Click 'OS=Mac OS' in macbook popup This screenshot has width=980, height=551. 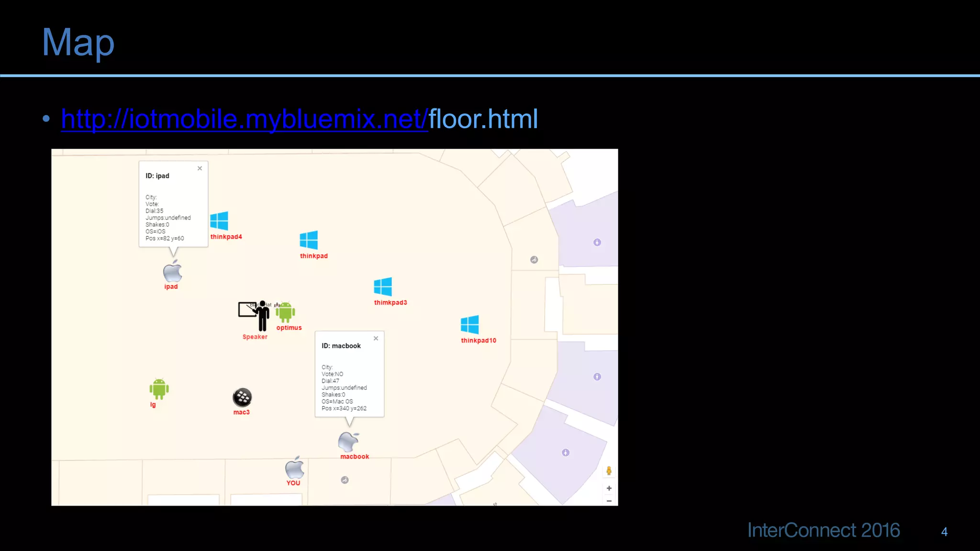click(x=337, y=402)
